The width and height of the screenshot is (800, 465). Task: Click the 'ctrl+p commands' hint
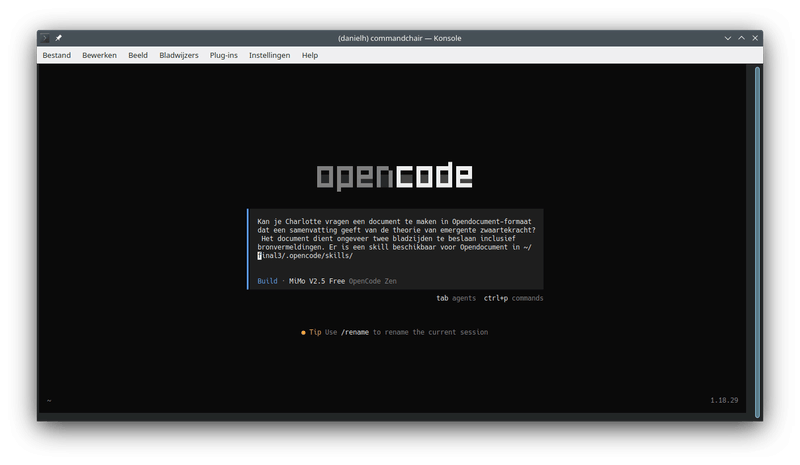click(x=513, y=298)
